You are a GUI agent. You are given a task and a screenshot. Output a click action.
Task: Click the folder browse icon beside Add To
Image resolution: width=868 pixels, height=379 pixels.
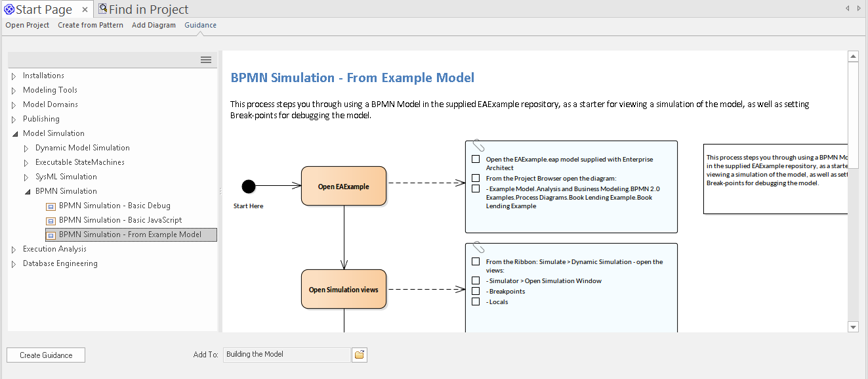(x=359, y=355)
